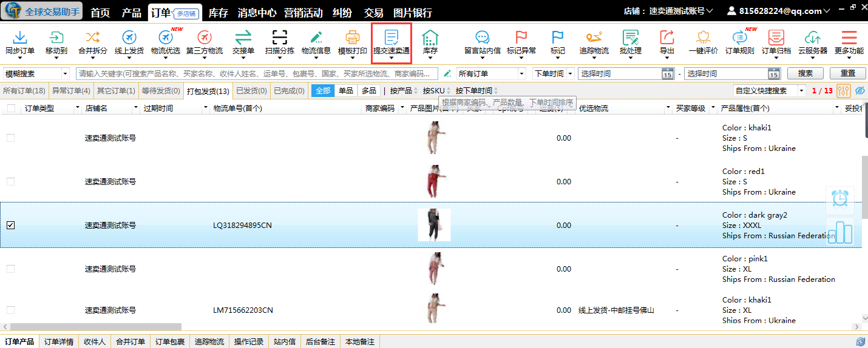Tick the select-all checkbox in the table header
This screenshot has height=348, width=868.
tap(11, 109)
